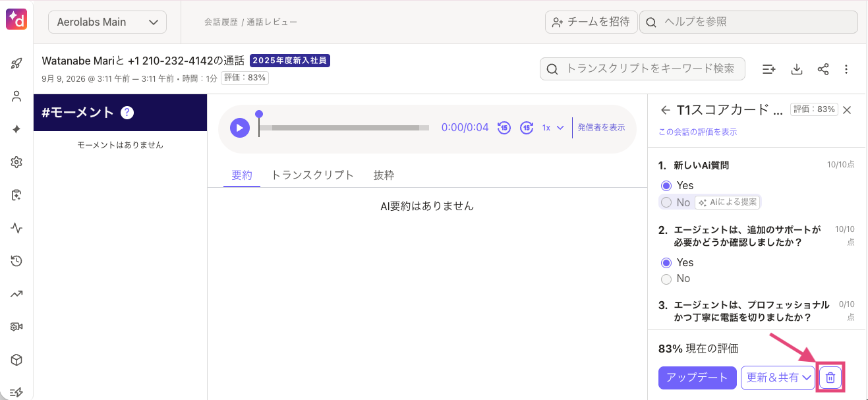
Task: Click the 2025年度新入社員 tag badge
Action: [x=290, y=61]
